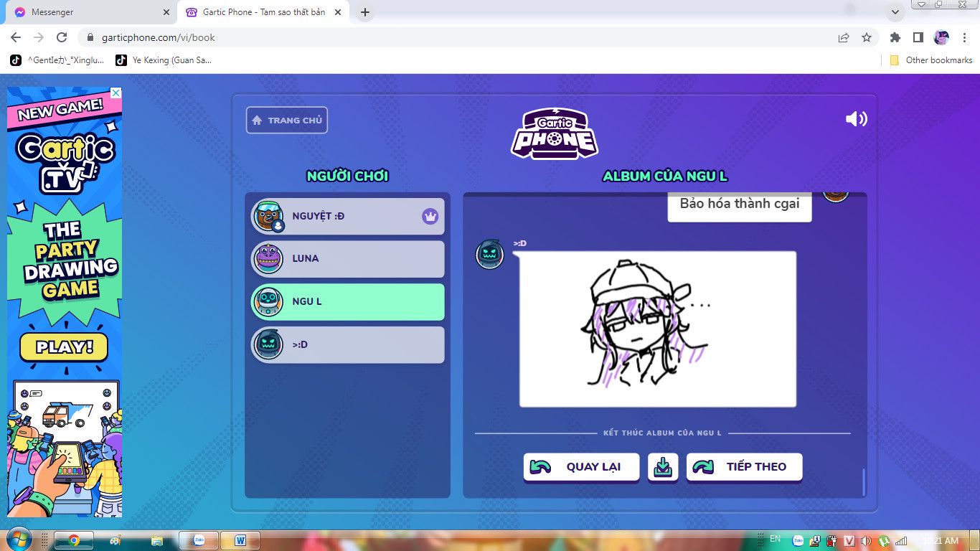Click >:D avatar beside the drawing
This screenshot has width=980, height=551.
(490, 254)
